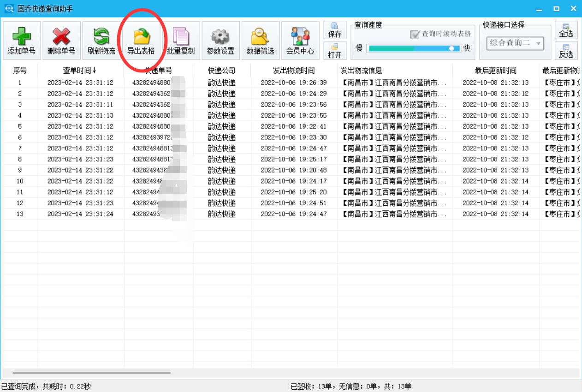This screenshot has width=582, height=392.
Task: Open the 会员中心 (Member Center)
Action: tap(300, 41)
